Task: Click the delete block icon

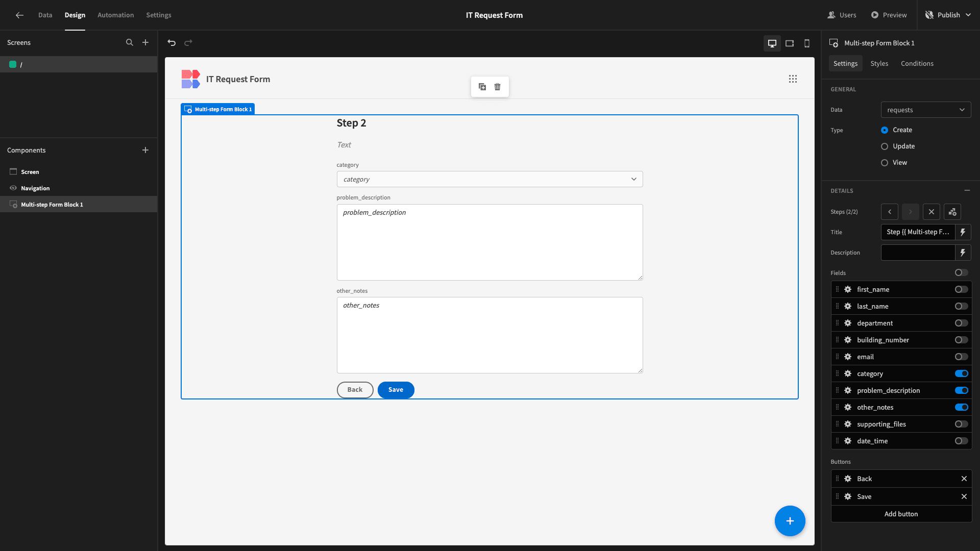Action: click(498, 87)
